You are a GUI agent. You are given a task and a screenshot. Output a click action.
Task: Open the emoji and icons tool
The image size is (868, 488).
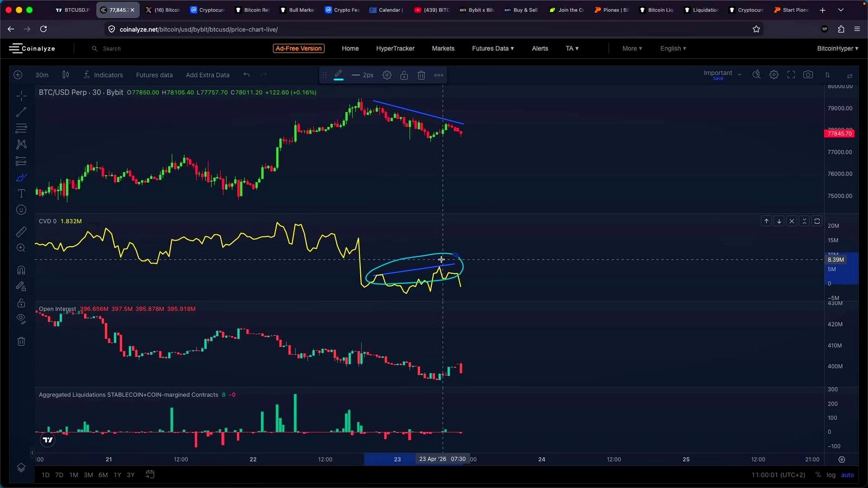[21, 210]
